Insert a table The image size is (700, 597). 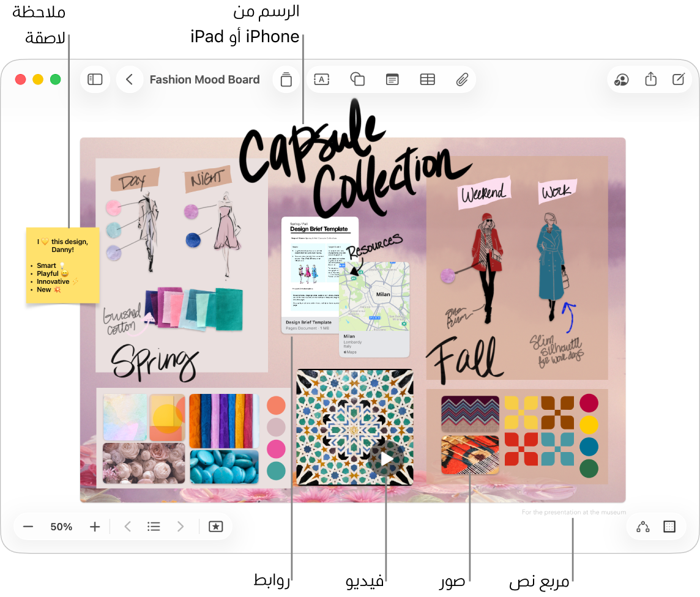coord(427,79)
